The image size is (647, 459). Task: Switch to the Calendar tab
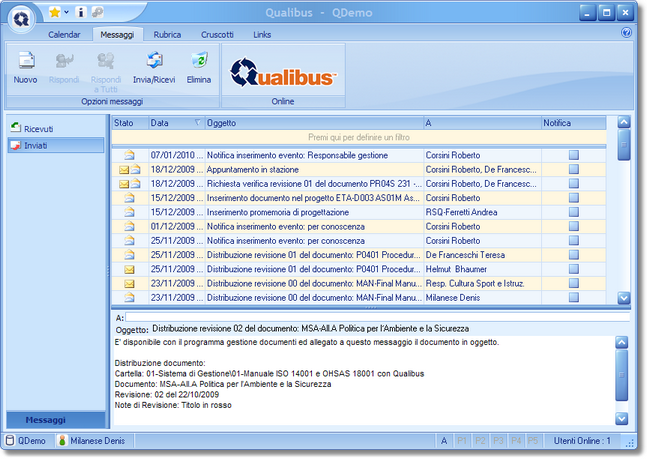(x=64, y=34)
